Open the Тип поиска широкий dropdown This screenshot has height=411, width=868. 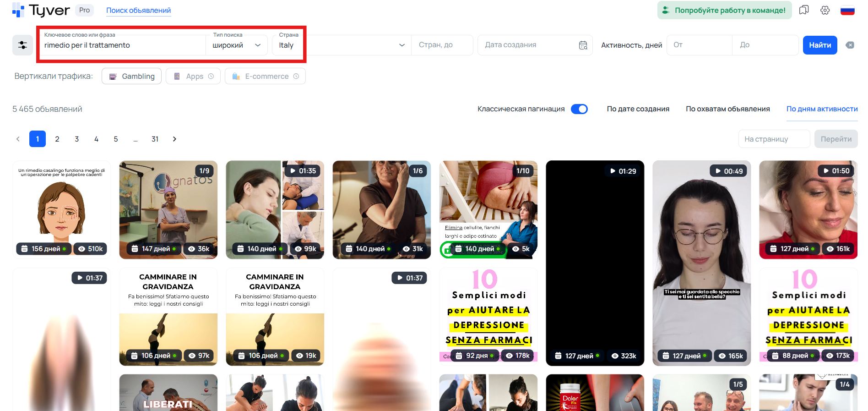tap(237, 45)
